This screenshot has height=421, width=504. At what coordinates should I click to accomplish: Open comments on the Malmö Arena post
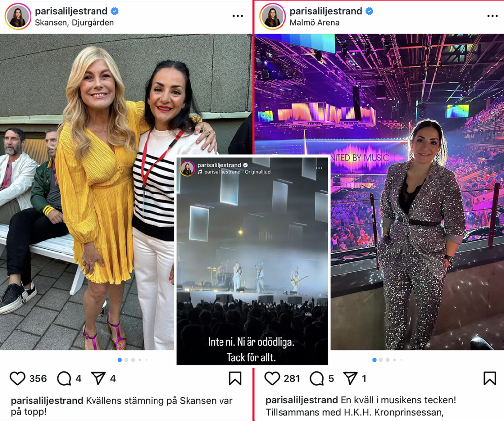[x=316, y=378]
